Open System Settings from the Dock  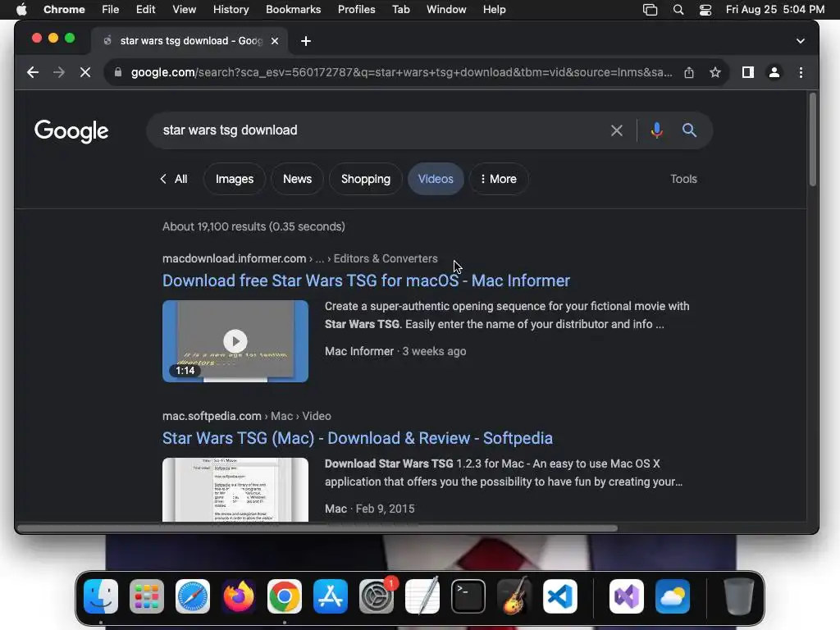(377, 596)
